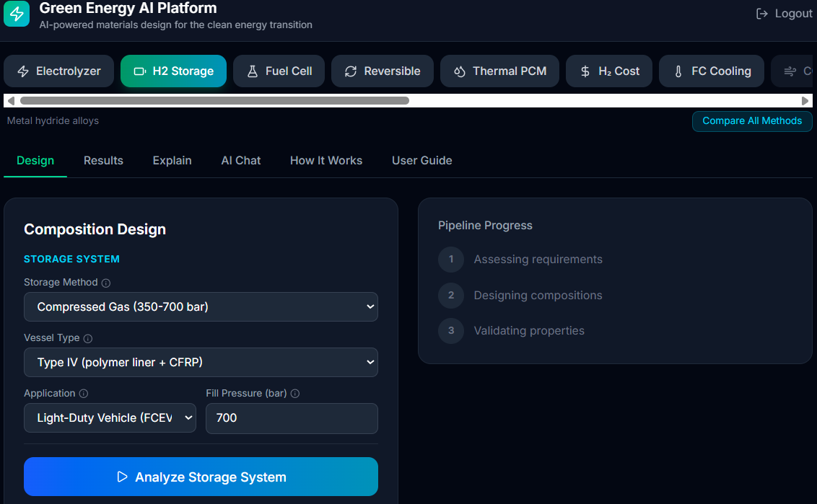Select the Design tab
817x504 pixels.
35,161
